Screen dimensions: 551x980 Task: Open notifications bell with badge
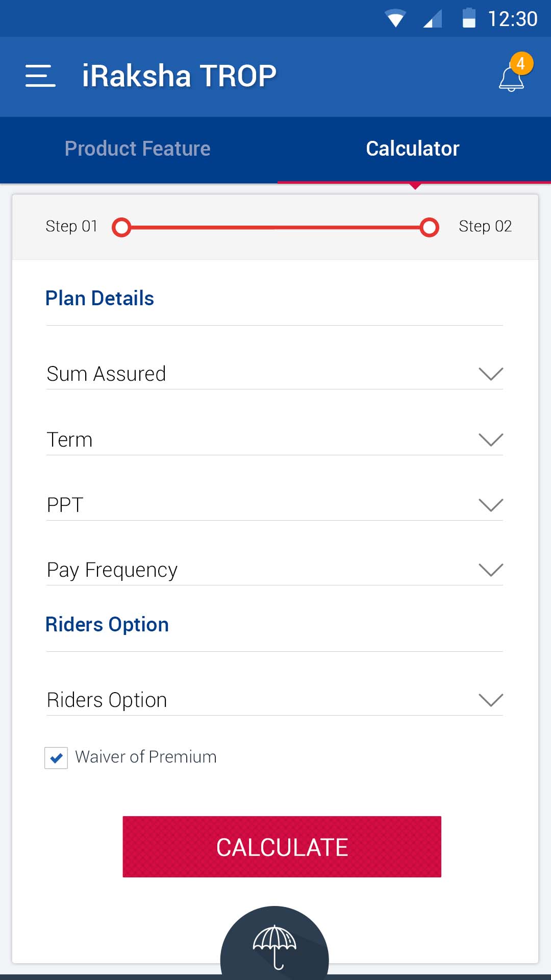(x=512, y=77)
